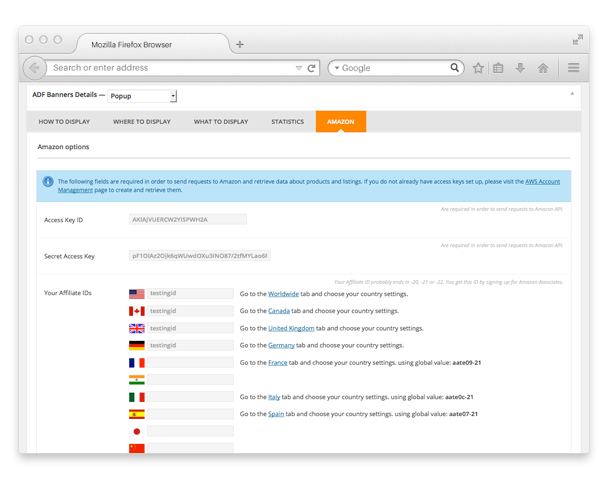Open the Worldwide link
Screen dimensions: 615x479
283,294
